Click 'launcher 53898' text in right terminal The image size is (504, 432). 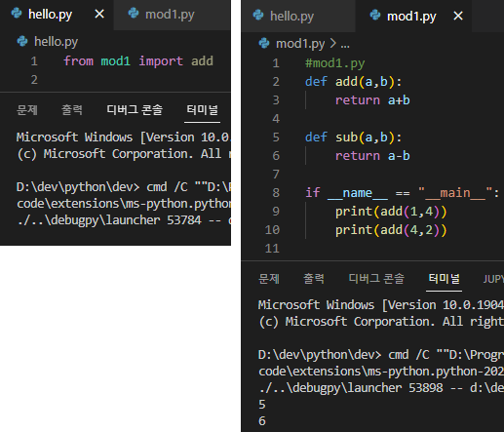[x=395, y=388]
